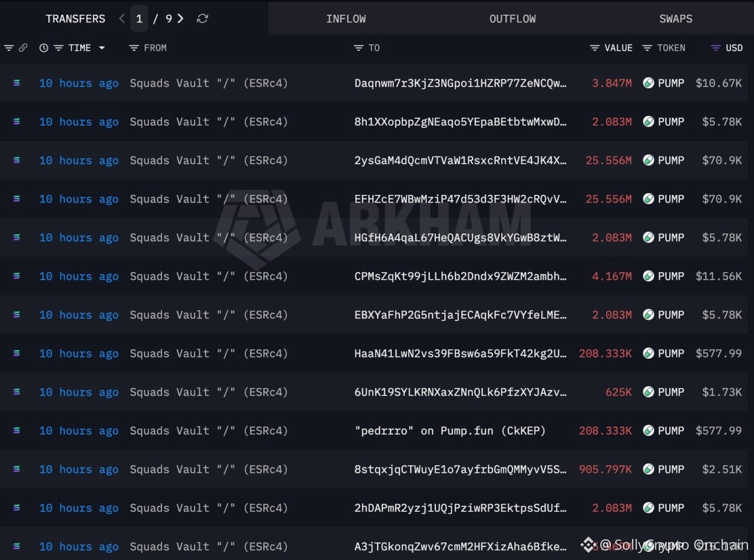This screenshot has width=754, height=560.
Task: Go to the next transfers page
Action: [x=180, y=19]
